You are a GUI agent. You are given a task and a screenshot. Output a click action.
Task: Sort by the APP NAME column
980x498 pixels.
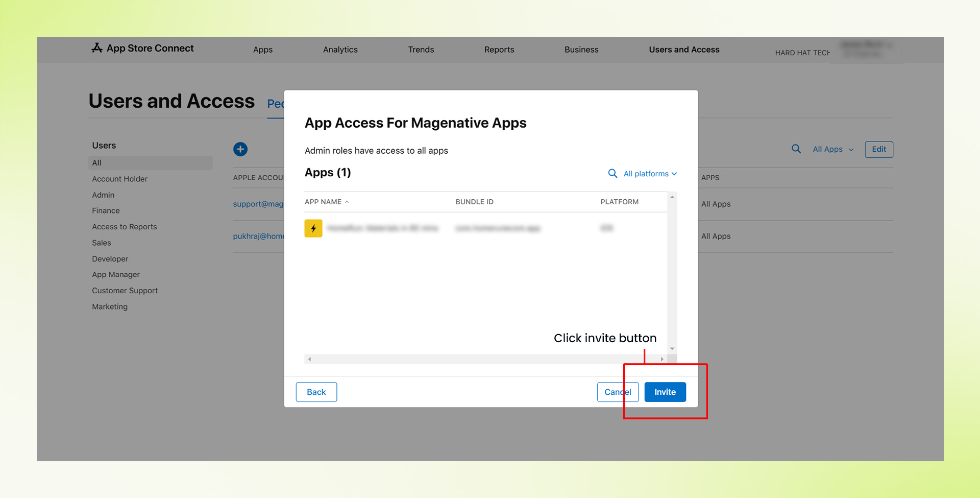pyautogui.click(x=327, y=202)
